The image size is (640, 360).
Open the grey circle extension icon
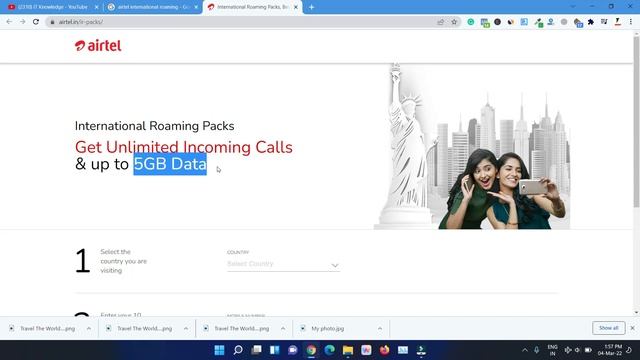[564, 22]
